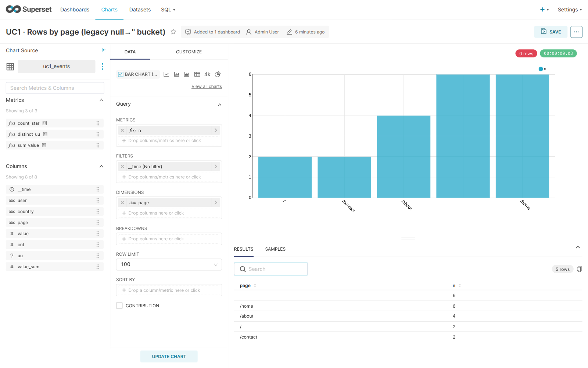Click the chart title text
Viewport: 588px width, 368px height.
click(x=86, y=32)
